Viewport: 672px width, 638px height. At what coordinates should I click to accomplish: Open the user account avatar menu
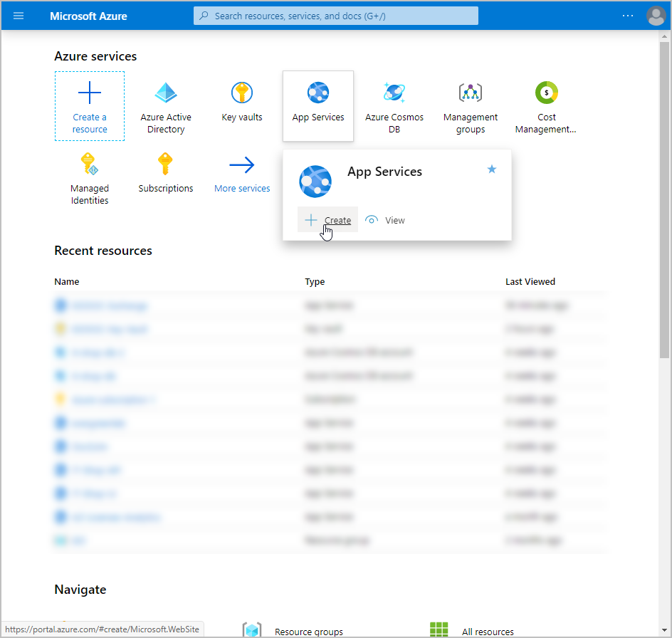(x=656, y=16)
